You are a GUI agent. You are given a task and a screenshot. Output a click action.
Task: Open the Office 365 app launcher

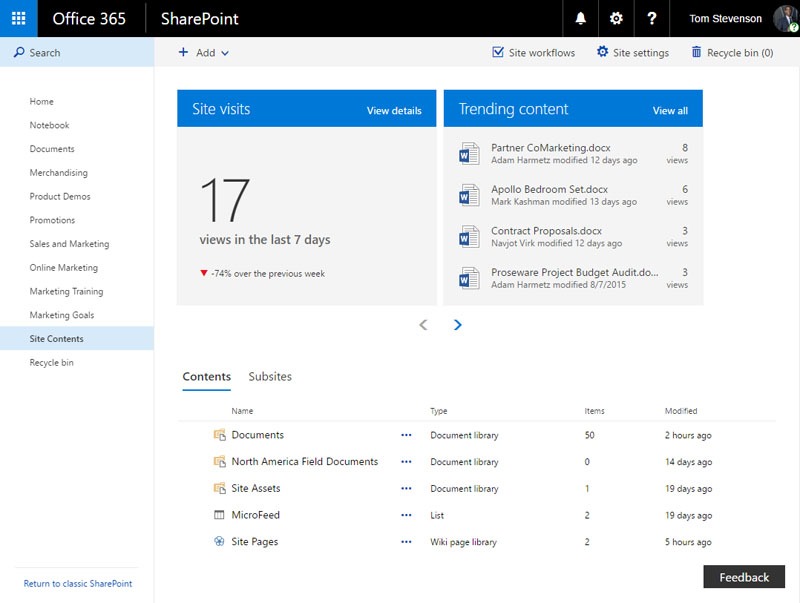[18, 18]
